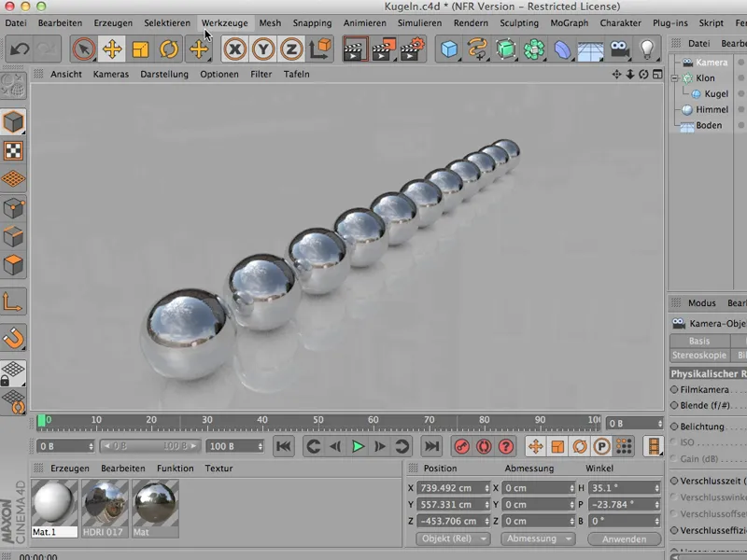Add a Light object bulb icon
The width and height of the screenshot is (747, 560).
[647, 49]
